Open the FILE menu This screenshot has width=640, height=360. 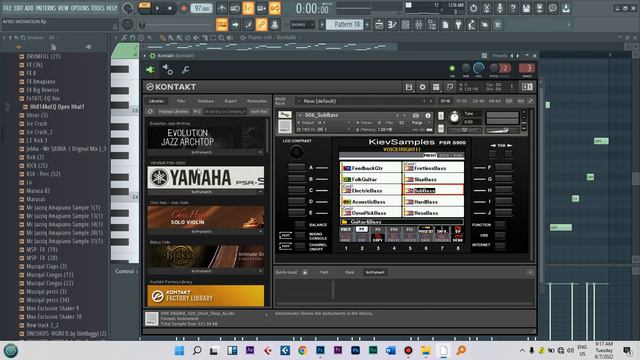point(7,8)
